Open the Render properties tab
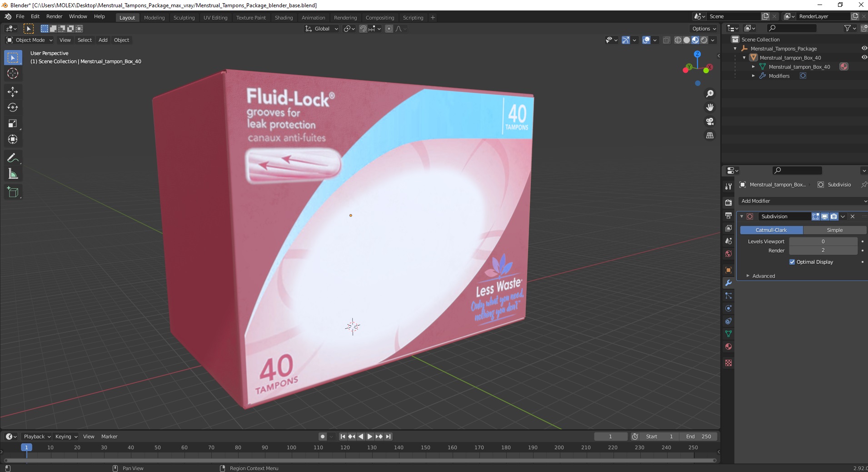 point(728,203)
